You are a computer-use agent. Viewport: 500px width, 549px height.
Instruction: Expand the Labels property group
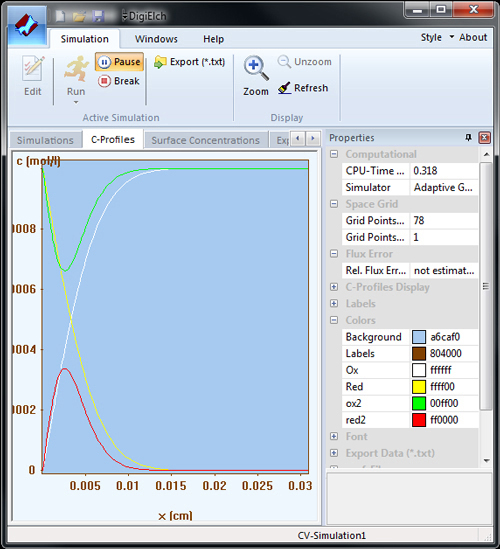334,304
